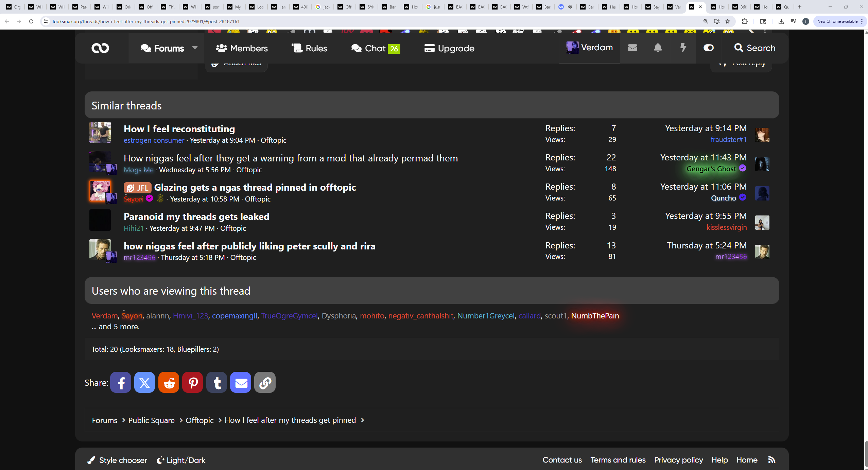
Task: Expand the Forums dropdown arrow
Action: (195, 48)
